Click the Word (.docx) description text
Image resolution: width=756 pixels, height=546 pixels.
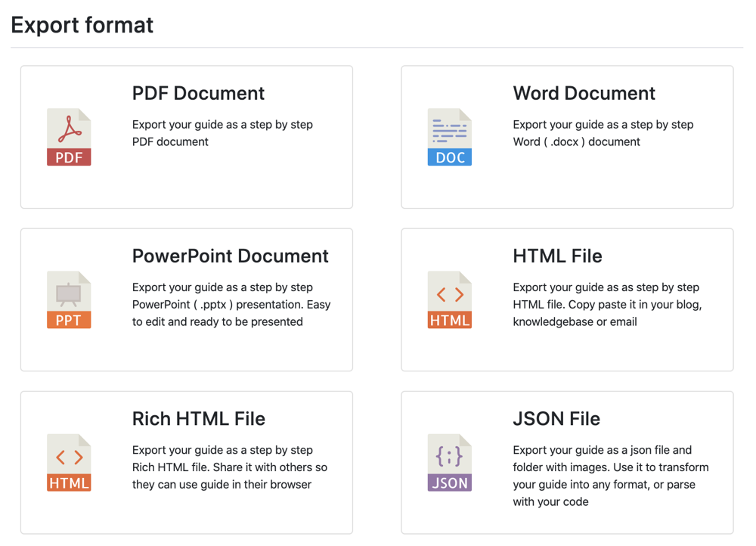[x=603, y=133]
